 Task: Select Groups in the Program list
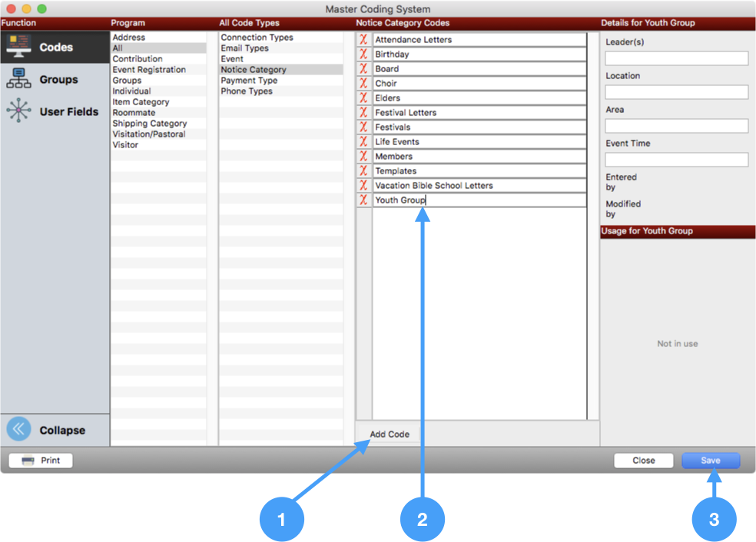point(158,81)
